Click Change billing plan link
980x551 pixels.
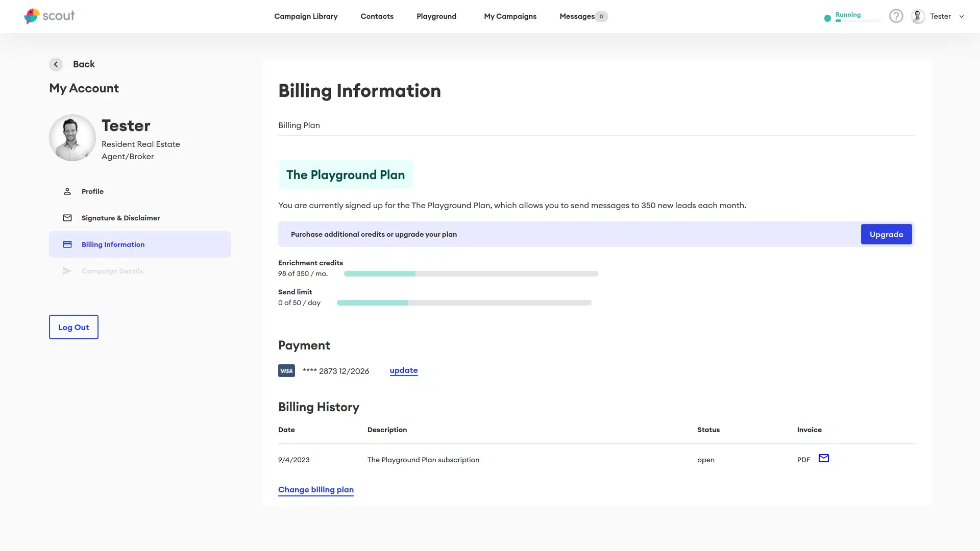pos(315,489)
